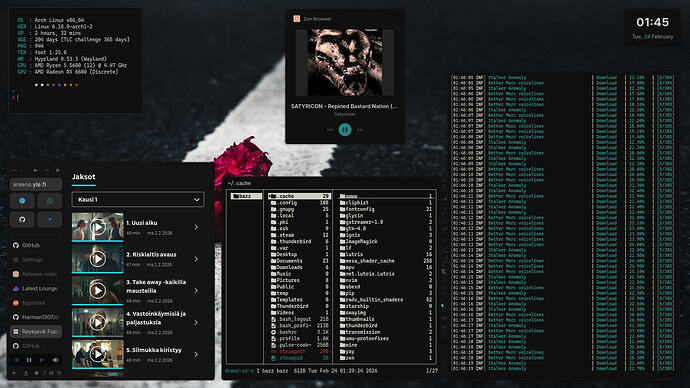Open the pinned WhatsApp tile in sidebar
The height and width of the screenshot is (388, 690).
point(50,201)
